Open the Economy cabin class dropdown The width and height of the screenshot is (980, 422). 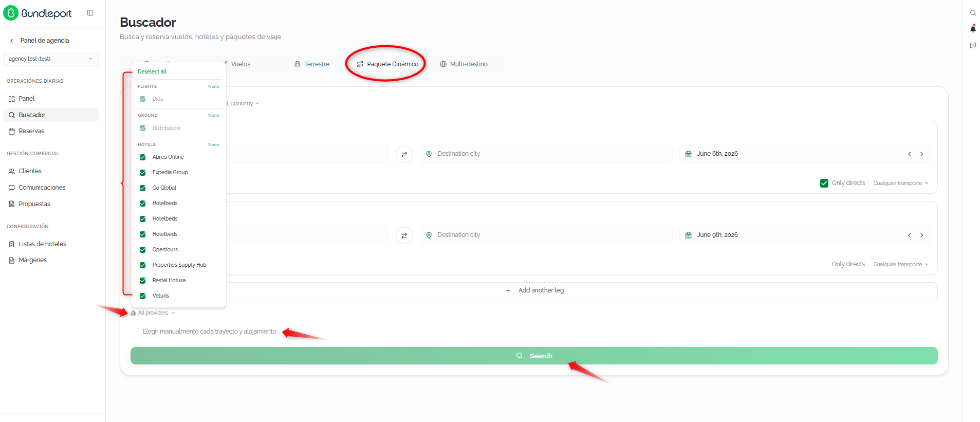243,103
